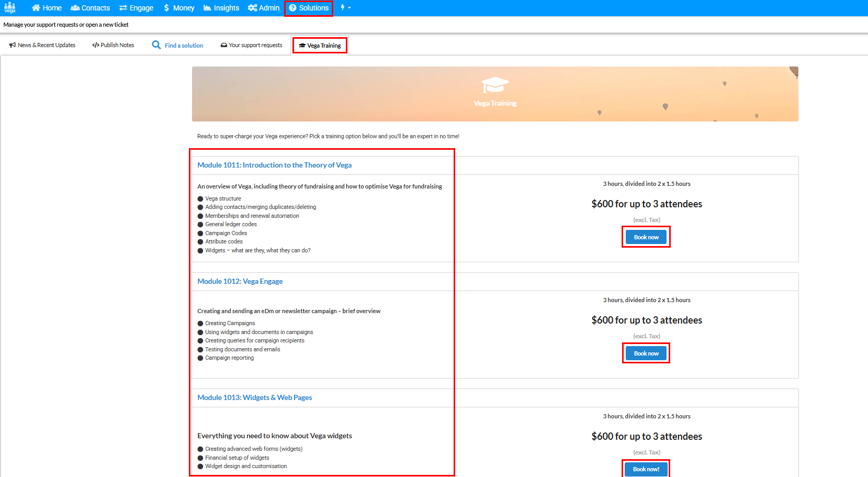
Task: Click Module 1012 '$600 for up to 3 attendees'
Action: pyautogui.click(x=647, y=320)
